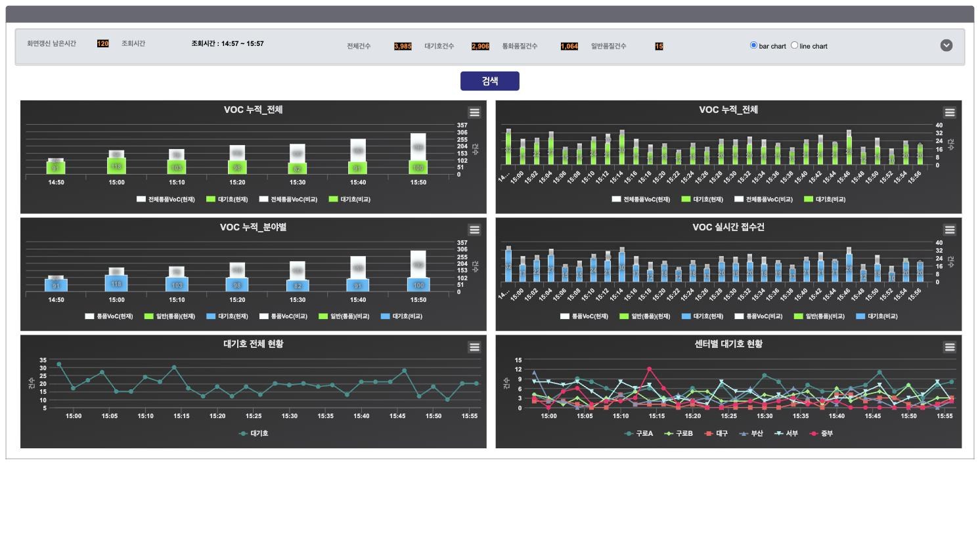Toggle 구로B series in the center legend

click(679, 433)
